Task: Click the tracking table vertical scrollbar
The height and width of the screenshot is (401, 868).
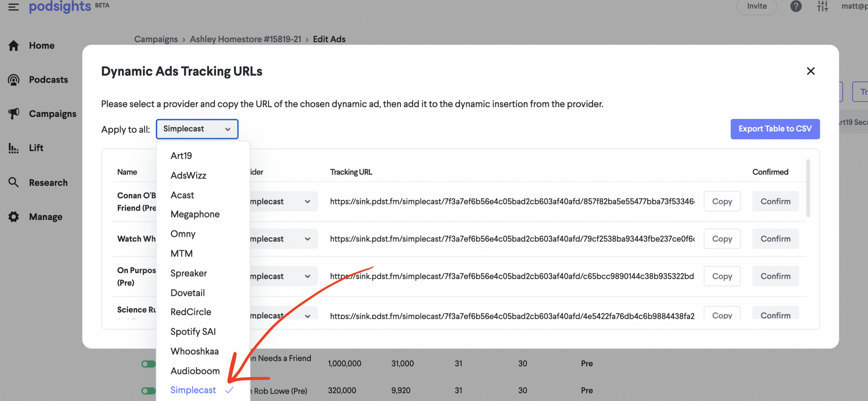Action: (x=808, y=189)
